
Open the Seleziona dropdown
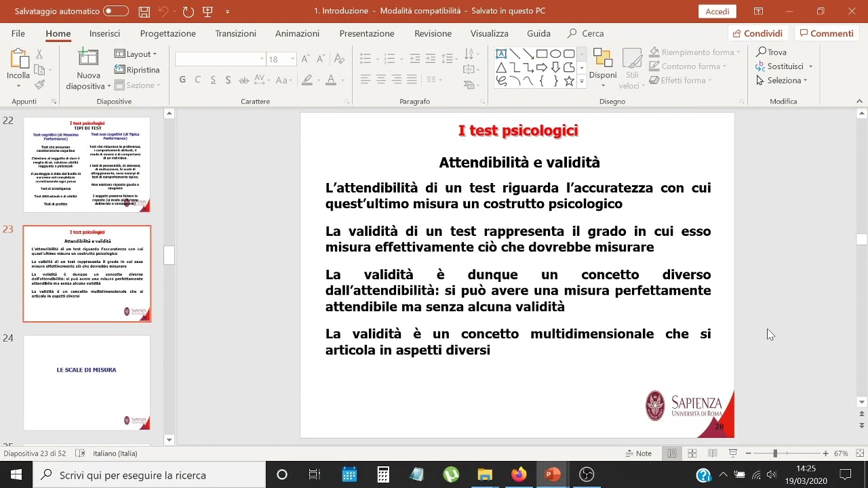point(783,81)
